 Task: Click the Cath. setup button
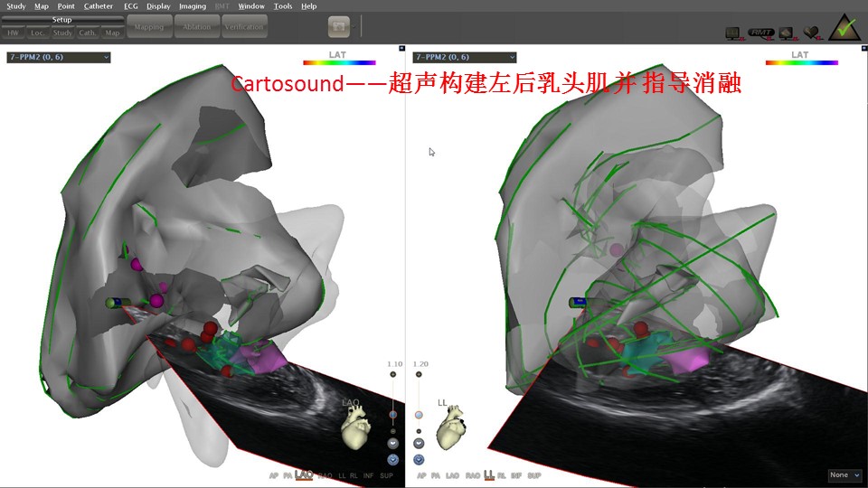tap(88, 33)
